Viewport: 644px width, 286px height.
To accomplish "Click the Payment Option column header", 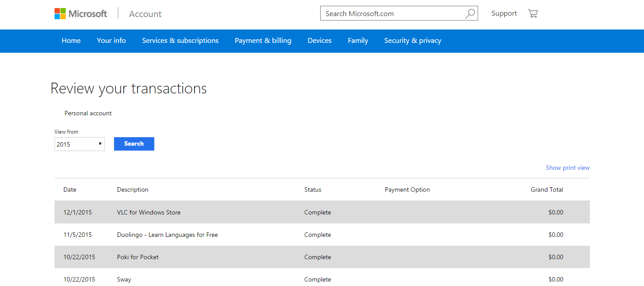I will 407,189.
